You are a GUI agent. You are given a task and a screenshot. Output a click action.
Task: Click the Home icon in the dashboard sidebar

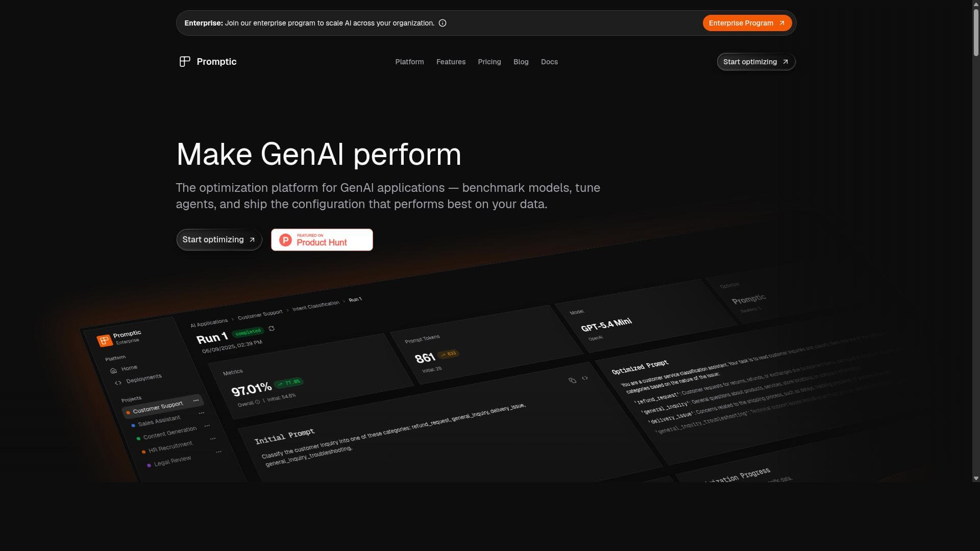113,370
